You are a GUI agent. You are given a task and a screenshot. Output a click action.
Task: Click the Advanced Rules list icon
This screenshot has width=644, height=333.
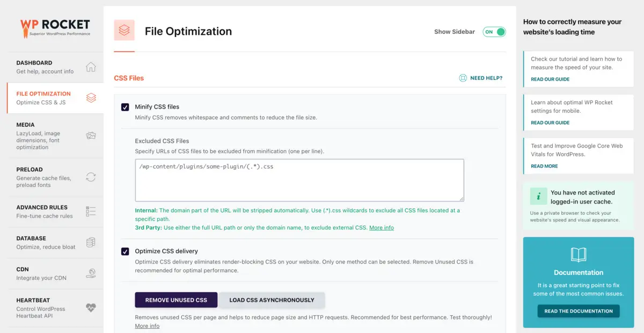click(91, 212)
